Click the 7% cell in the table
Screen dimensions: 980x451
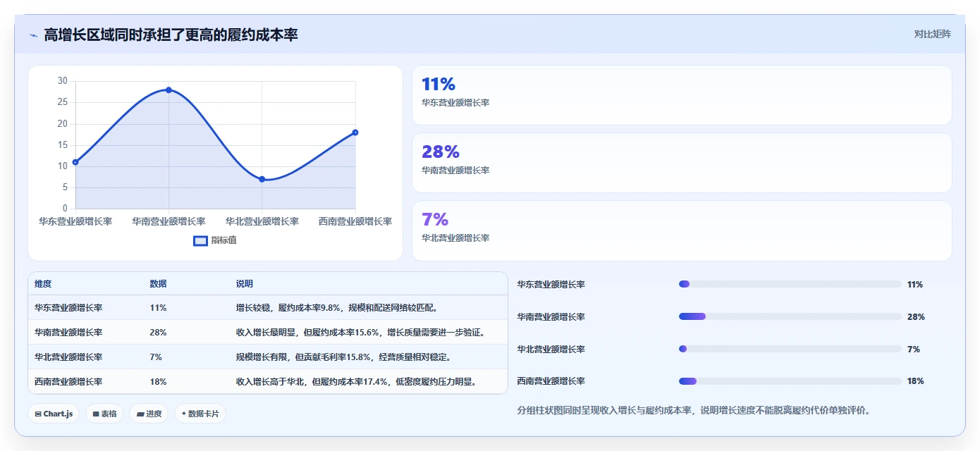pos(156,357)
